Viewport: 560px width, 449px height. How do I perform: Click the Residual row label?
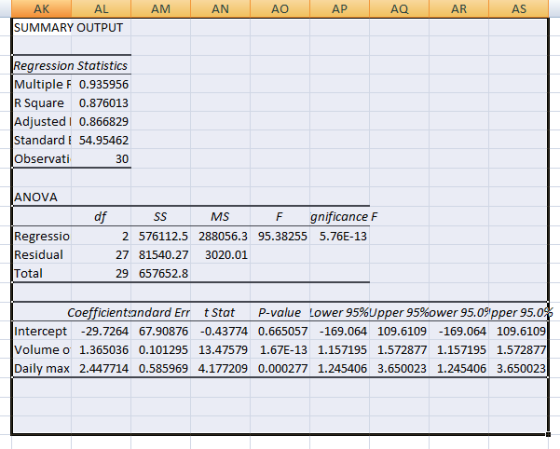click(41, 255)
